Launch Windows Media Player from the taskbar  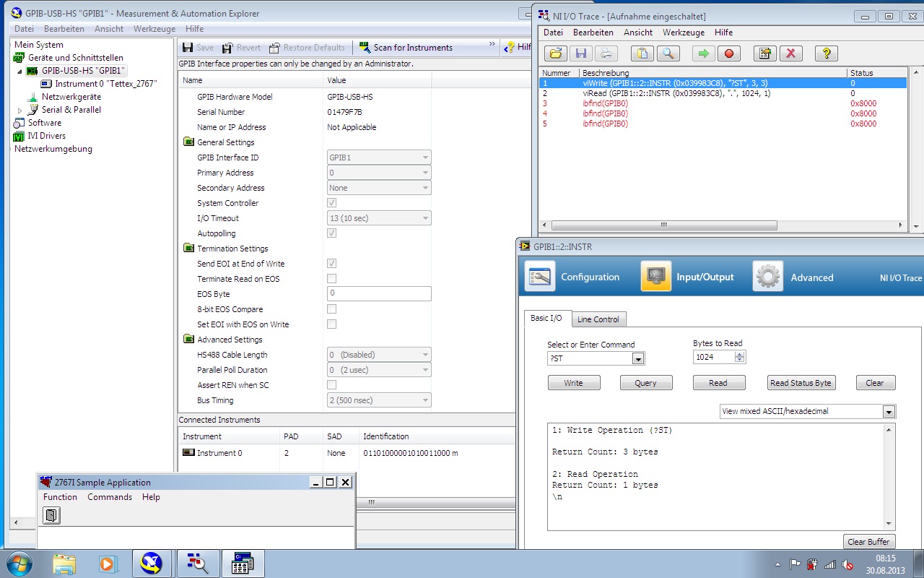108,564
